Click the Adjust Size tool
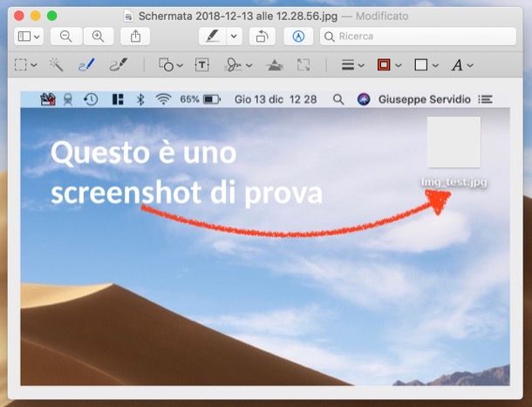 pos(304,64)
